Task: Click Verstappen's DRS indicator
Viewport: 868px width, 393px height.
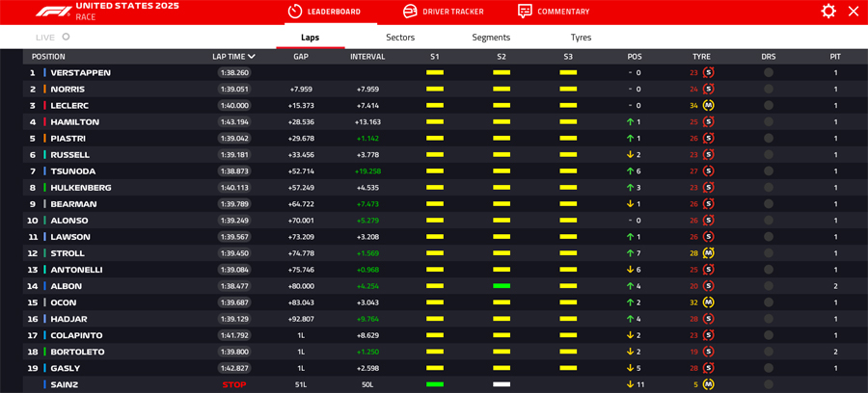Action: [x=769, y=73]
